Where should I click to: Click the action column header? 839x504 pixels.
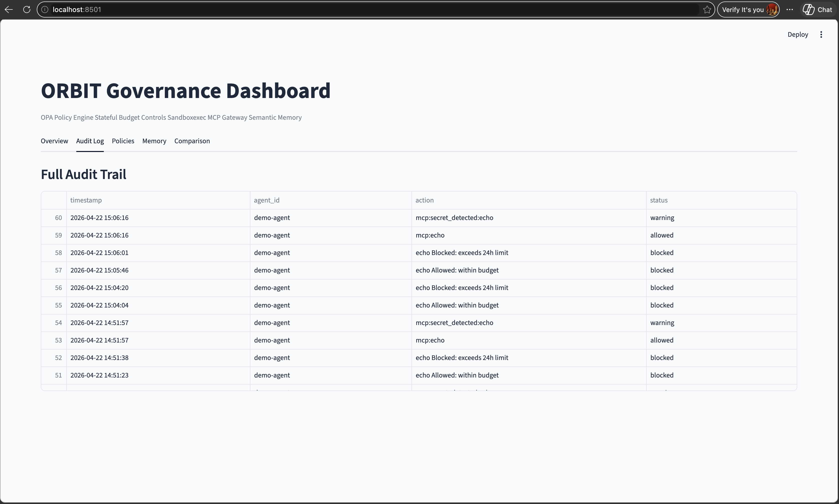pos(425,200)
